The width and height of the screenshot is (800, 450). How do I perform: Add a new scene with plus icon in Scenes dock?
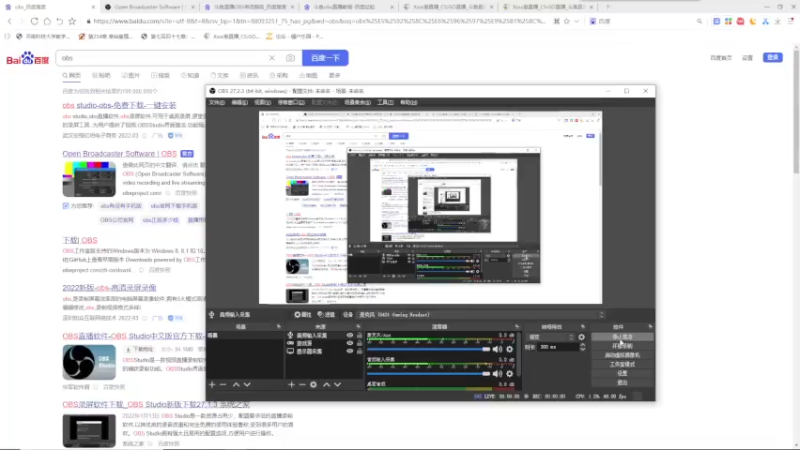click(212, 384)
